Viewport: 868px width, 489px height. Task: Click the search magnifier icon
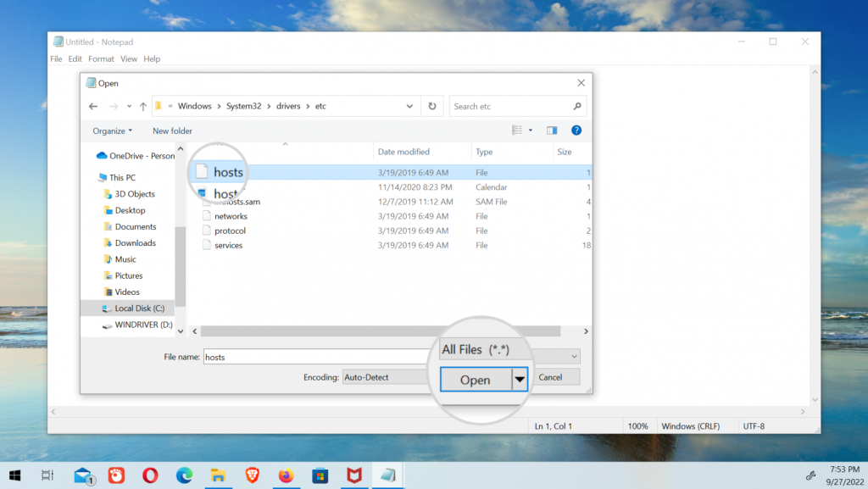(577, 107)
